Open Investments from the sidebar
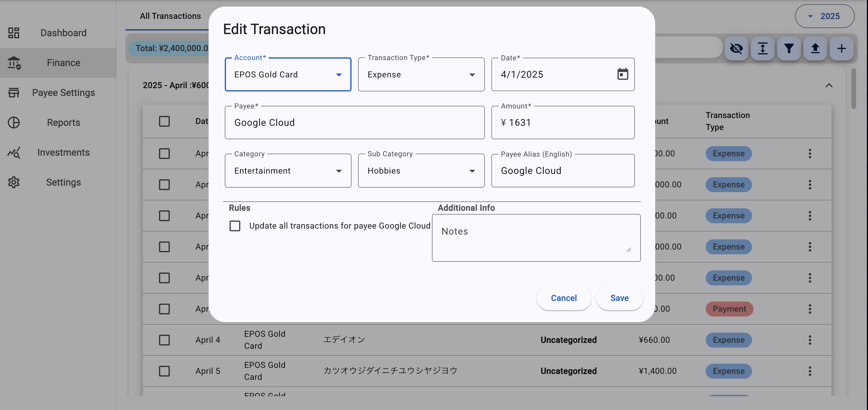The height and width of the screenshot is (410, 868). 58,153
